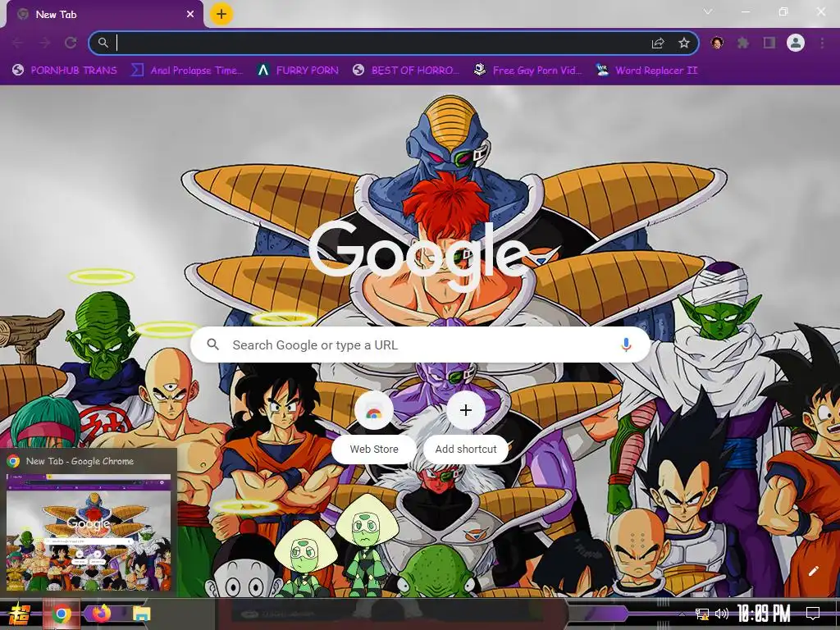Click the yellow new tab plus button
This screenshot has width=840, height=630.
pyautogui.click(x=221, y=14)
